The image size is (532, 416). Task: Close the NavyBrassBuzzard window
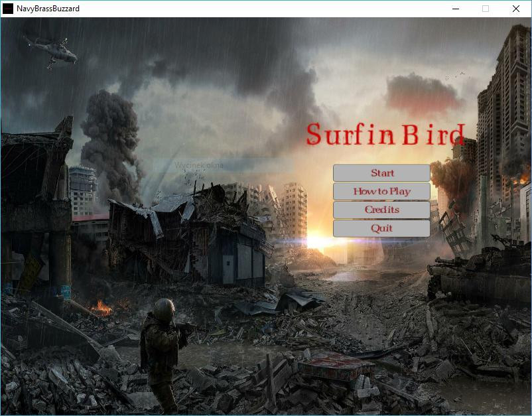point(515,9)
